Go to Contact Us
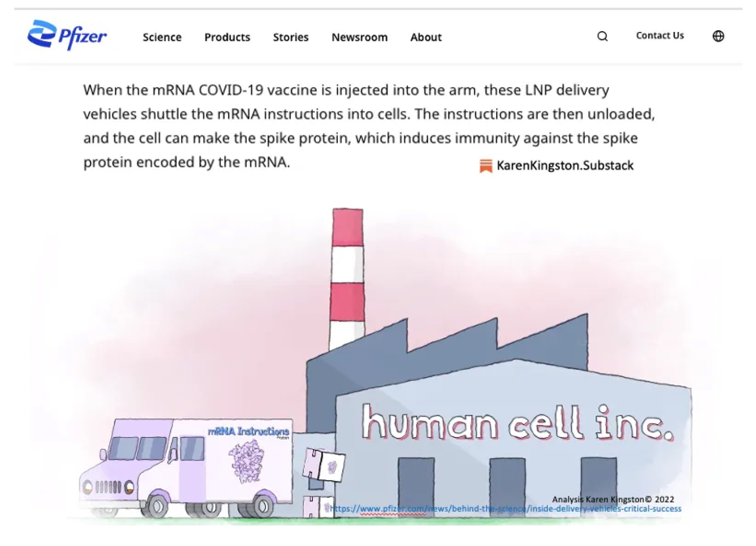756x546 pixels. coord(660,35)
